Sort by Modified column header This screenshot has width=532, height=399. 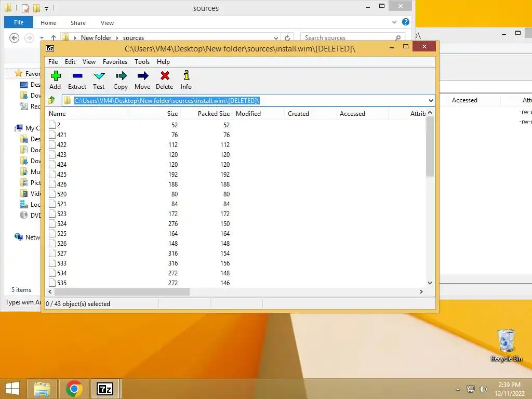[259, 114]
